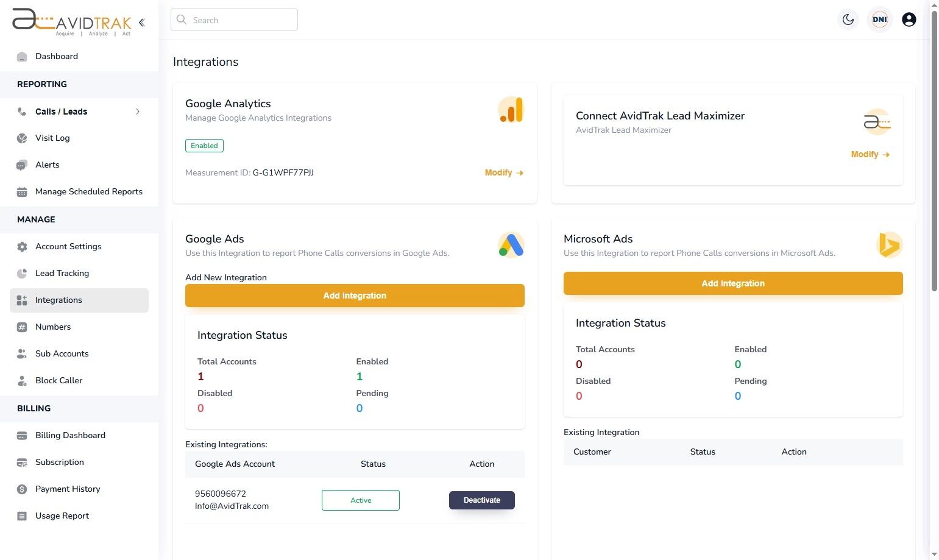Click the DNI indicator badge
The height and width of the screenshot is (560, 939).
click(x=879, y=19)
